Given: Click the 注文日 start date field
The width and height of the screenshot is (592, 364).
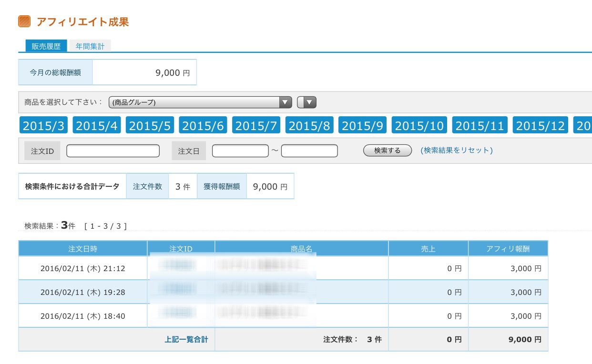Looking at the screenshot, I should click(240, 151).
